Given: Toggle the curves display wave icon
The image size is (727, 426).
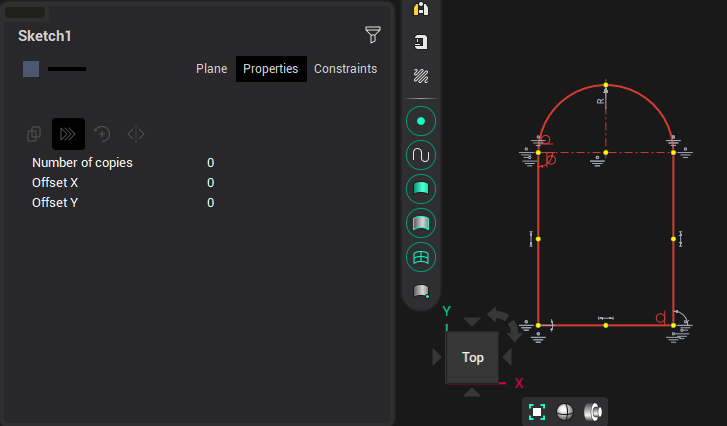Looking at the screenshot, I should (421, 155).
